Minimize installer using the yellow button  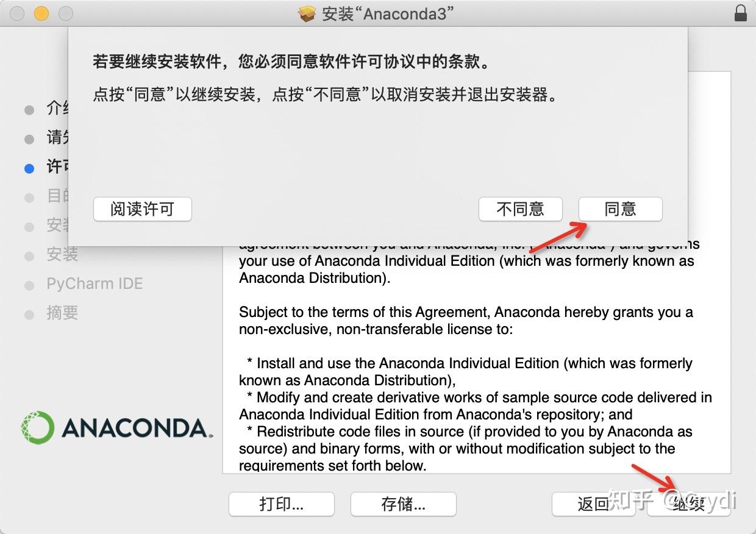[x=41, y=13]
